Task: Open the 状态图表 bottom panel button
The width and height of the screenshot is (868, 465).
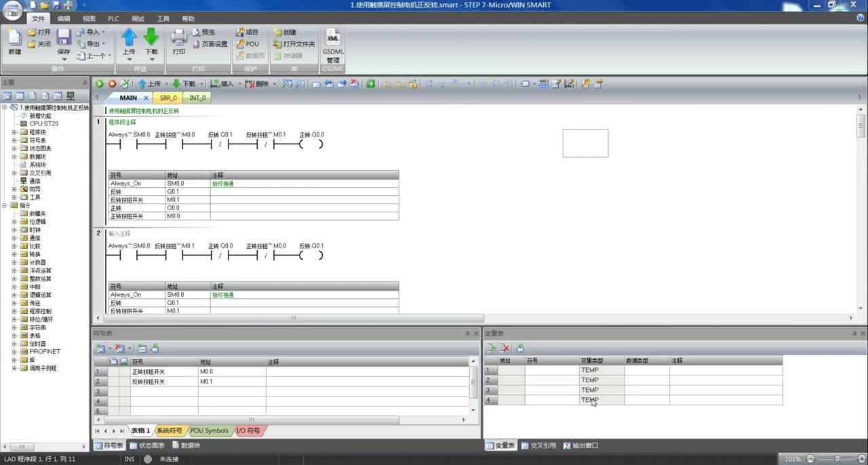Action: pos(147,446)
